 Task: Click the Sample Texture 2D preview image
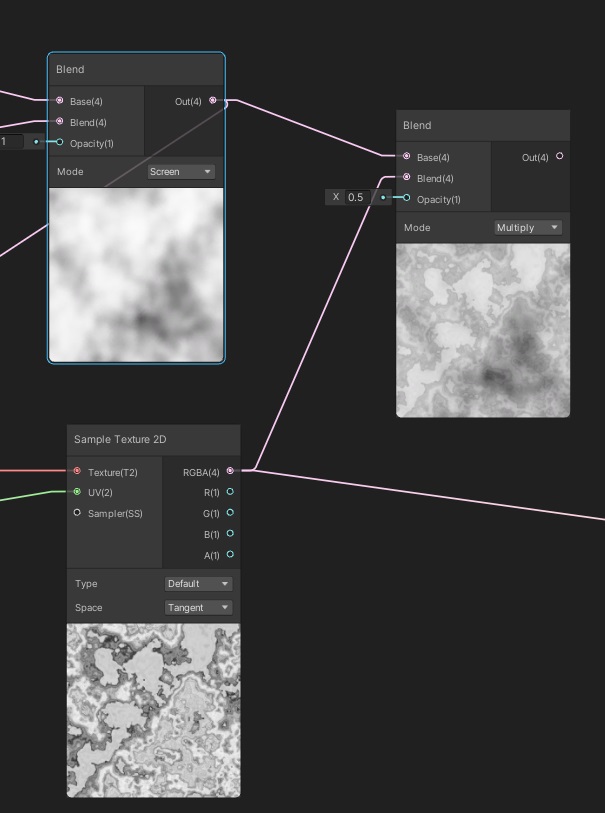click(x=153, y=710)
